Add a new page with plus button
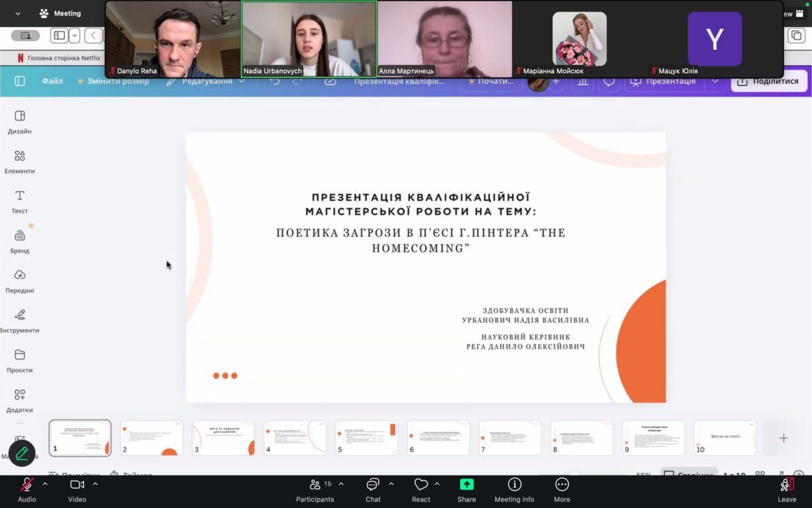This screenshot has height=508, width=812. click(x=784, y=438)
